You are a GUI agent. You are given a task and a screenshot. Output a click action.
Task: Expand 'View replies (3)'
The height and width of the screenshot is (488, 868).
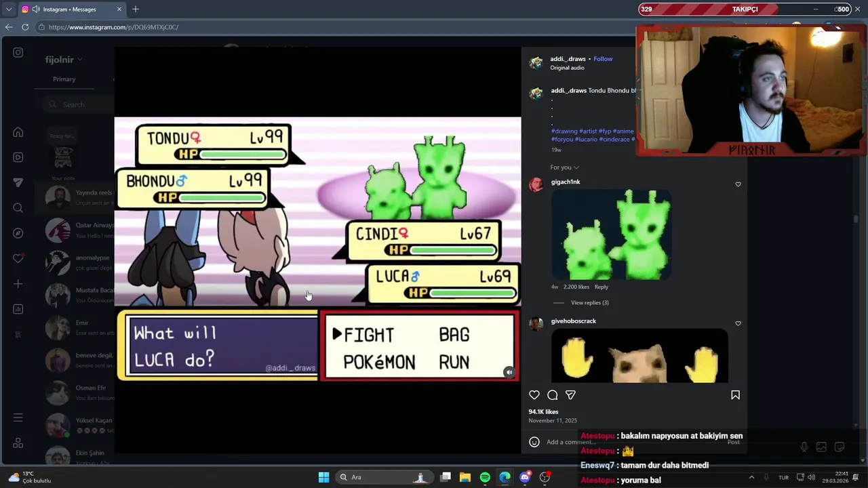(x=589, y=303)
